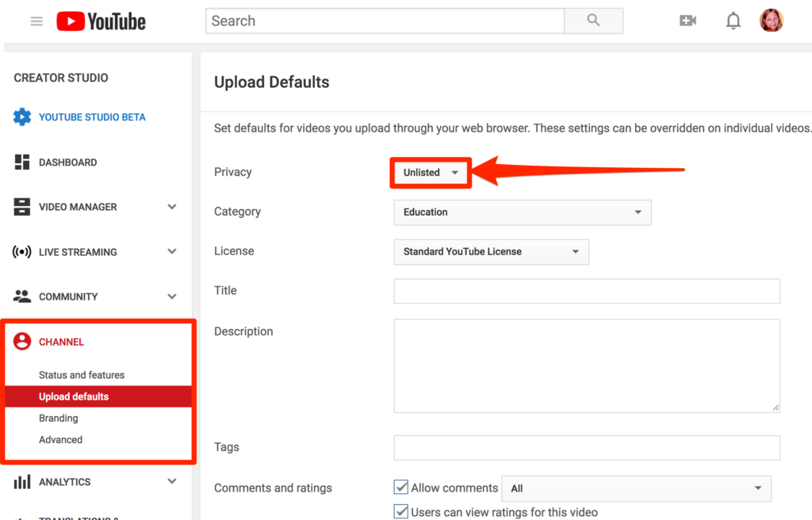Open the Standard YouTube License dropdown

pyautogui.click(x=491, y=252)
